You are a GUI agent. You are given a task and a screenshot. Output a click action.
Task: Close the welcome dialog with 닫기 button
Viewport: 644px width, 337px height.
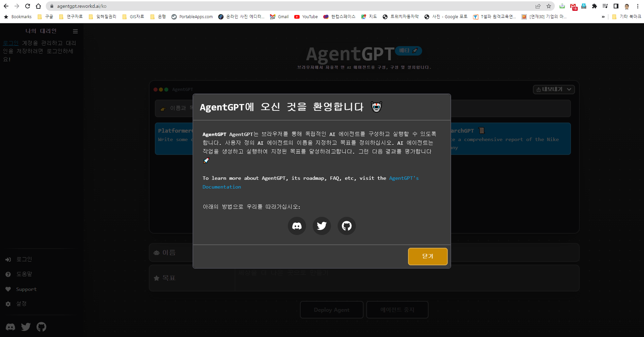(x=428, y=256)
